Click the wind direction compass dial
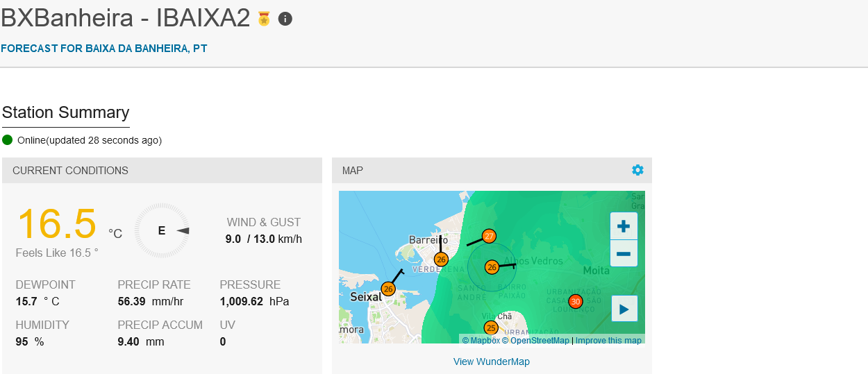This screenshot has height=374, width=868. tap(162, 230)
